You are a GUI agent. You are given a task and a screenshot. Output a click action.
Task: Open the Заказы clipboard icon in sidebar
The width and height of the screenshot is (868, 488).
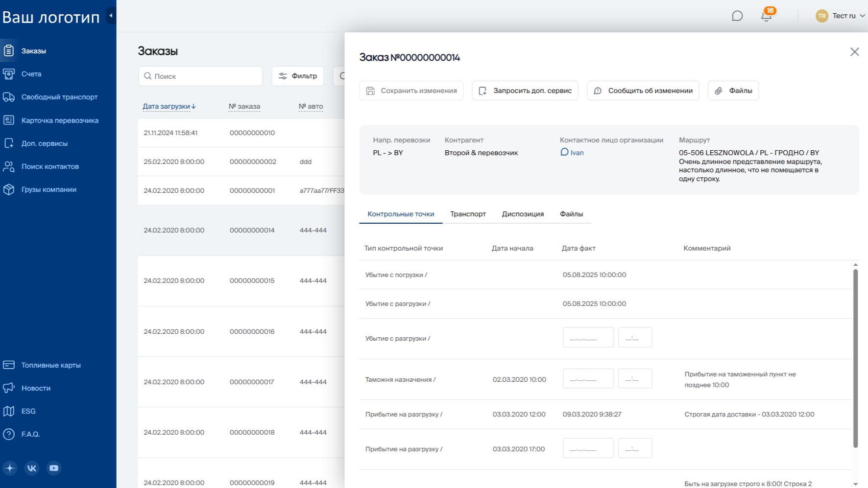[9, 50]
